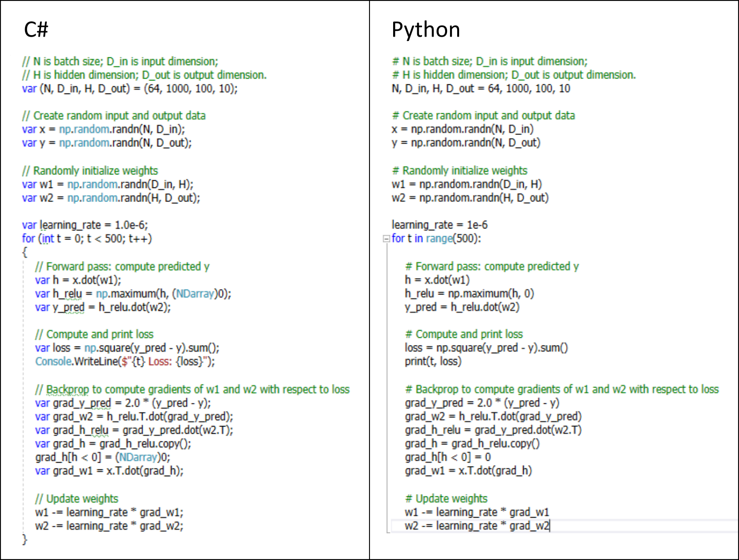This screenshot has height=560, width=739.
Task: Select the grad_y_pred assignment in C#
Action: [120, 403]
